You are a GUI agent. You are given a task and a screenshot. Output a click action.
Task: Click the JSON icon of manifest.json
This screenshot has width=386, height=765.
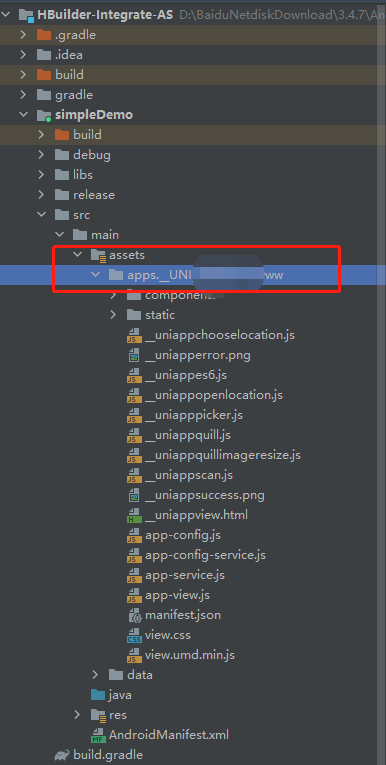[x=135, y=615]
